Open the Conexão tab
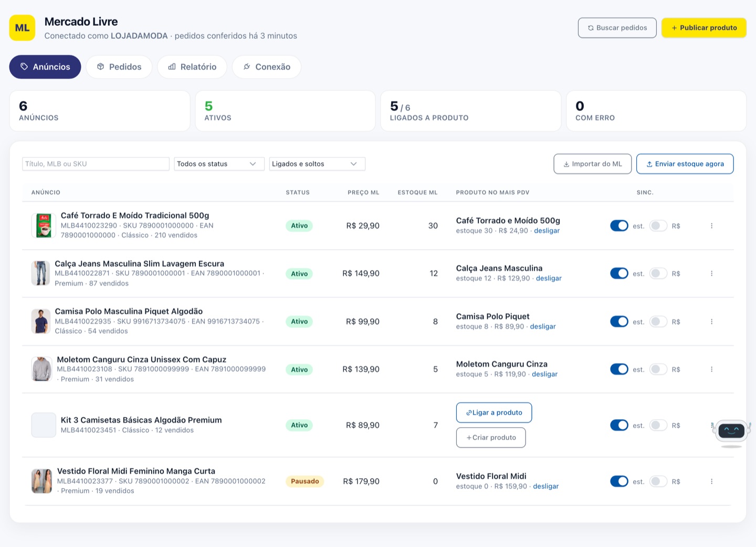The width and height of the screenshot is (756, 547). [x=267, y=67]
